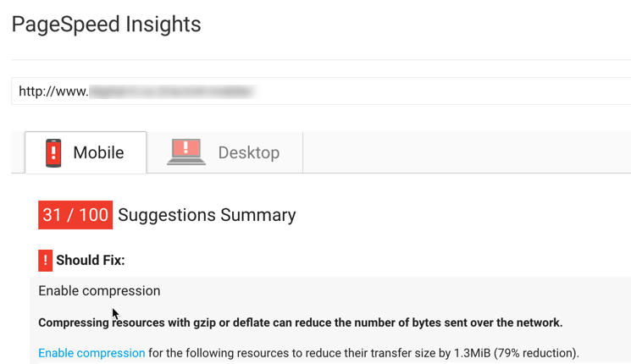Click the red exclamation icon beside Should Fix

pyautogui.click(x=46, y=261)
